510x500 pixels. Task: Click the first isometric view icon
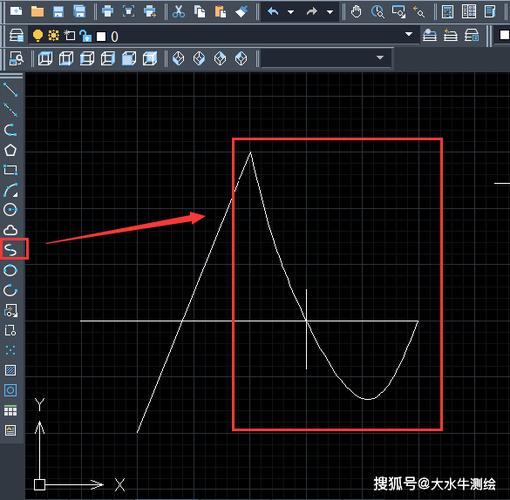point(178,59)
